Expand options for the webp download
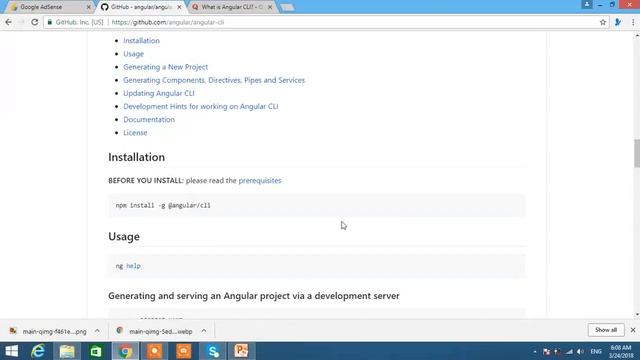The image size is (640, 360). (204, 331)
